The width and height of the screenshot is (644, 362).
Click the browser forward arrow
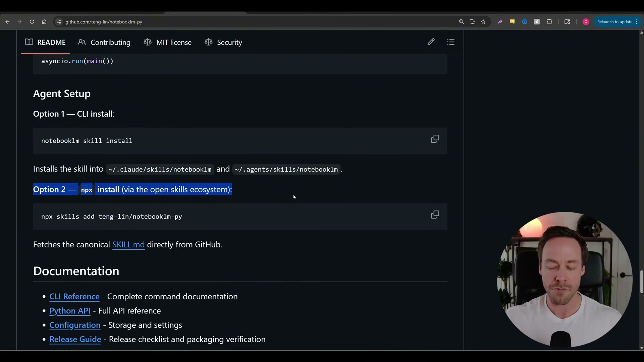19,22
